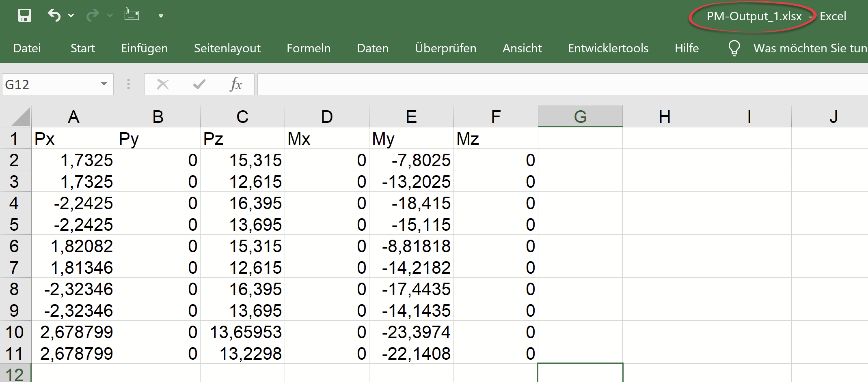Viewport: 868px width, 382px height.
Task: Click the grayed-out Redo icon
Action: [x=93, y=14]
